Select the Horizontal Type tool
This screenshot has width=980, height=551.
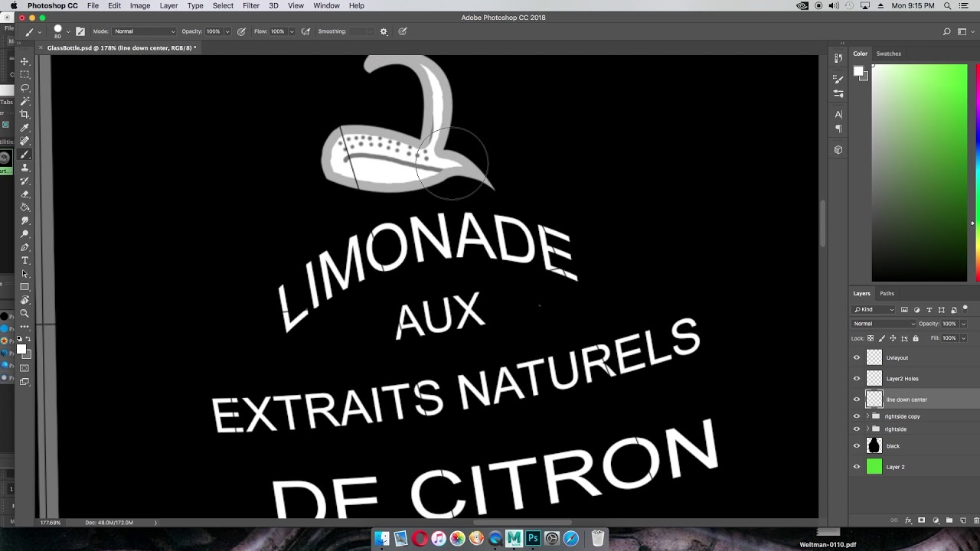tap(24, 261)
